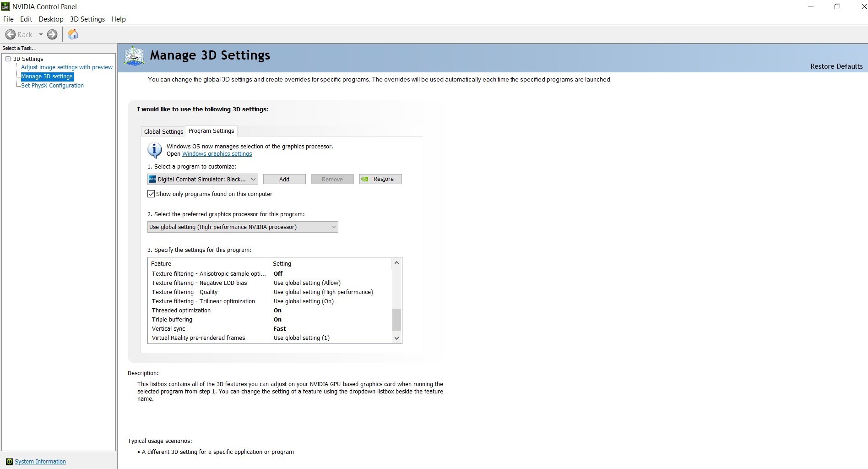Click the settings list scrollbar thumb
This screenshot has width=868, height=469.
pyautogui.click(x=397, y=320)
